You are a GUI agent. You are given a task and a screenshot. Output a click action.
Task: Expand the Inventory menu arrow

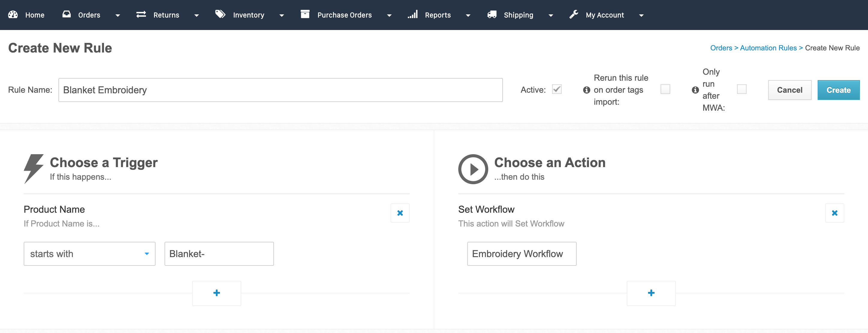point(282,16)
